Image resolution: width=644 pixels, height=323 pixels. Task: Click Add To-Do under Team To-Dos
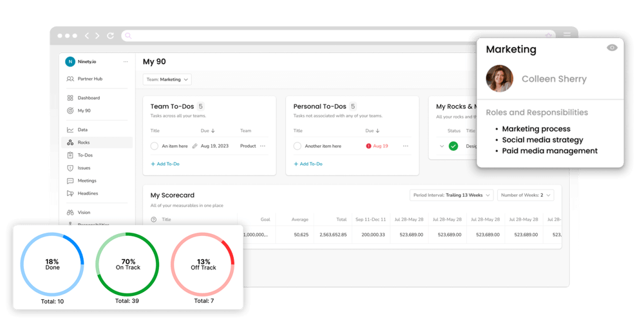165,164
